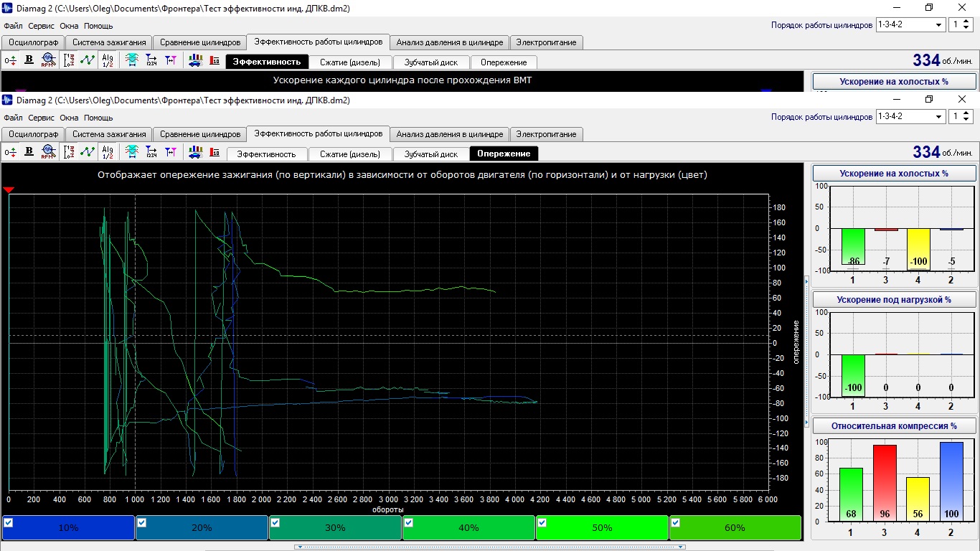Open the Файл menu in front window
980x551 pixels.
pos(13,118)
